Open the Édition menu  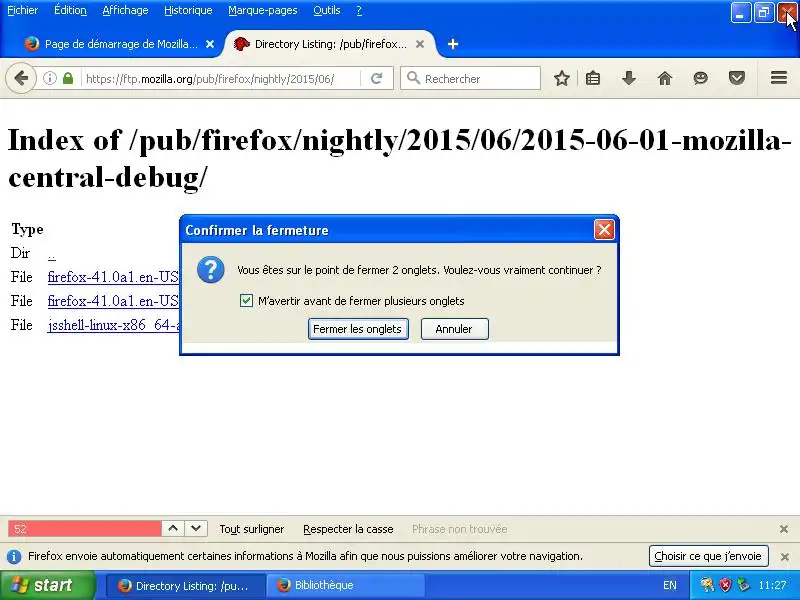coord(70,10)
